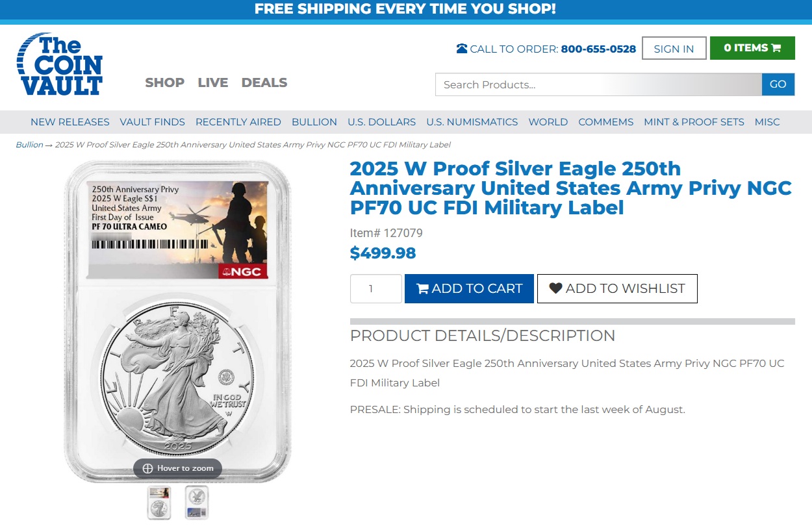Open the SHOP menu
Screen dimensions: 812x528
165,82
